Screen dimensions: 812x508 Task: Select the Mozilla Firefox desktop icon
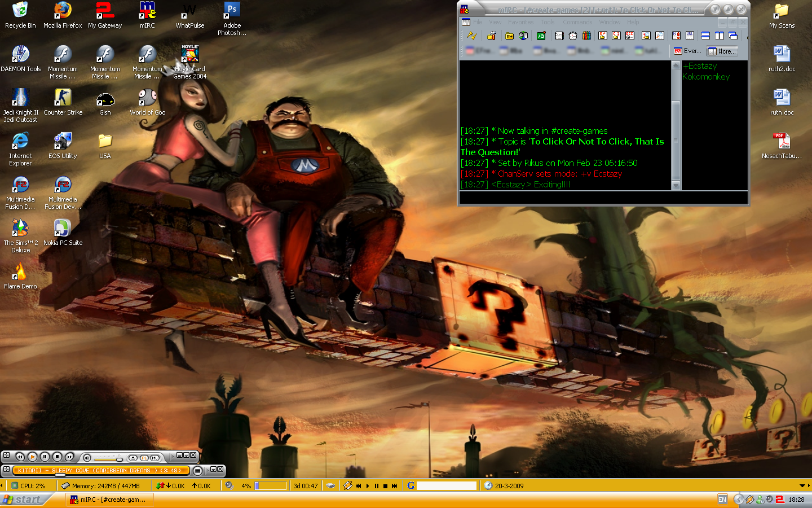pyautogui.click(x=63, y=15)
